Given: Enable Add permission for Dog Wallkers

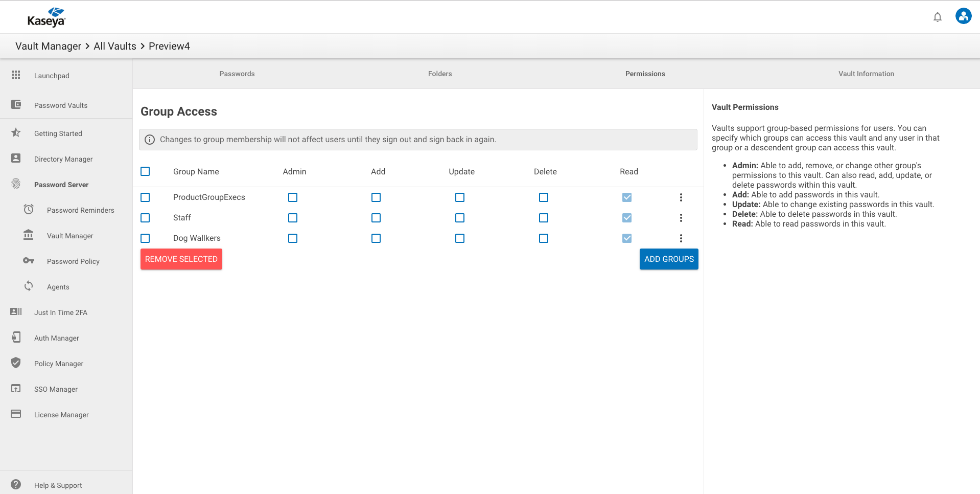Looking at the screenshot, I should tap(376, 238).
